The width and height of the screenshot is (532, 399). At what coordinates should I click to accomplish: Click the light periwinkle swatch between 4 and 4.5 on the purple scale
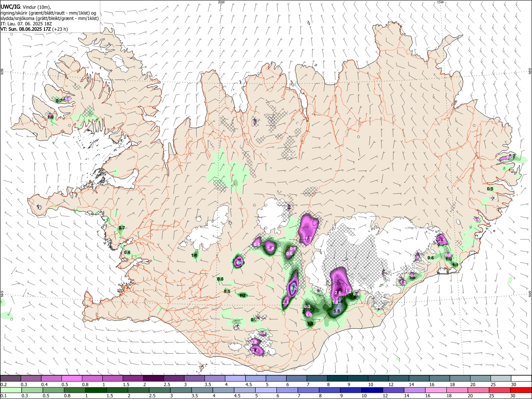[x=235, y=378]
